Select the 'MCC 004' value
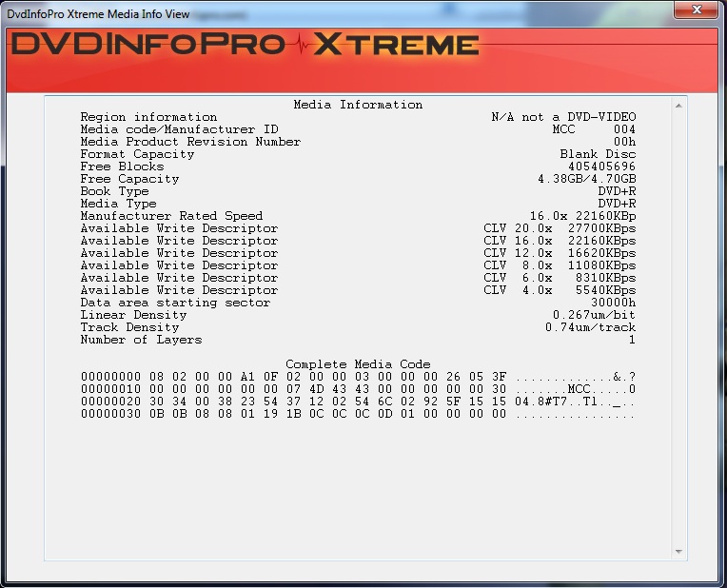The width and height of the screenshot is (727, 588). click(594, 129)
